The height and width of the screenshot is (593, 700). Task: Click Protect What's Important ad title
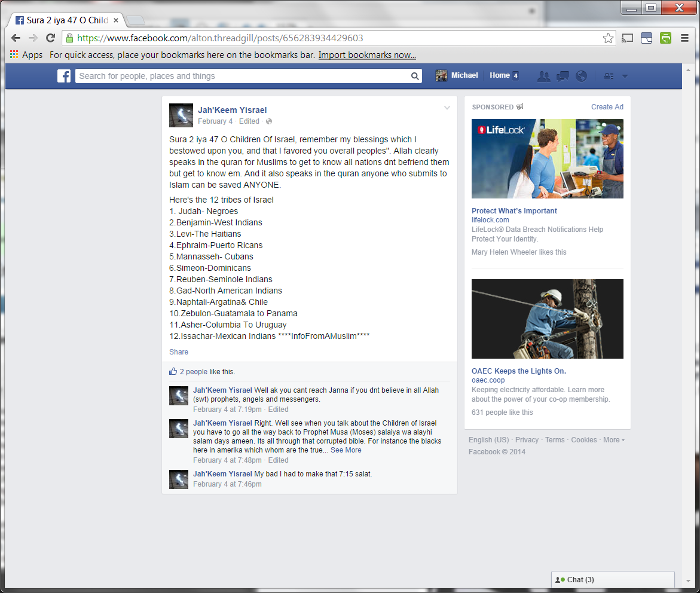514,211
